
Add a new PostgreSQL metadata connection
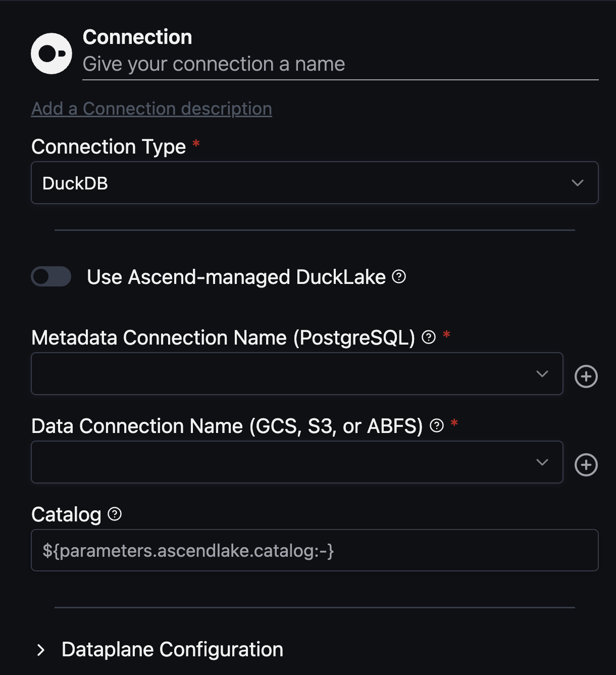[x=586, y=376]
